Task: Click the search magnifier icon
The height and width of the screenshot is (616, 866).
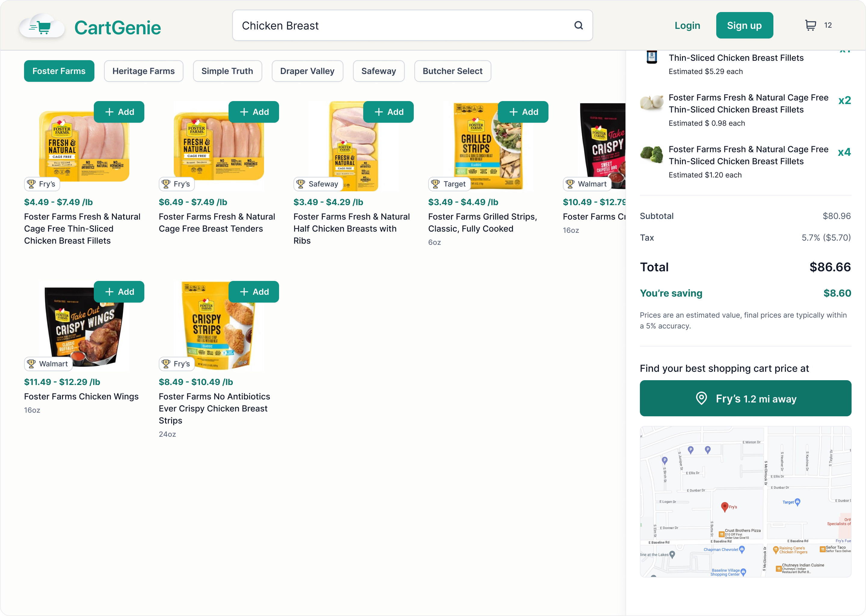Action: click(x=578, y=25)
